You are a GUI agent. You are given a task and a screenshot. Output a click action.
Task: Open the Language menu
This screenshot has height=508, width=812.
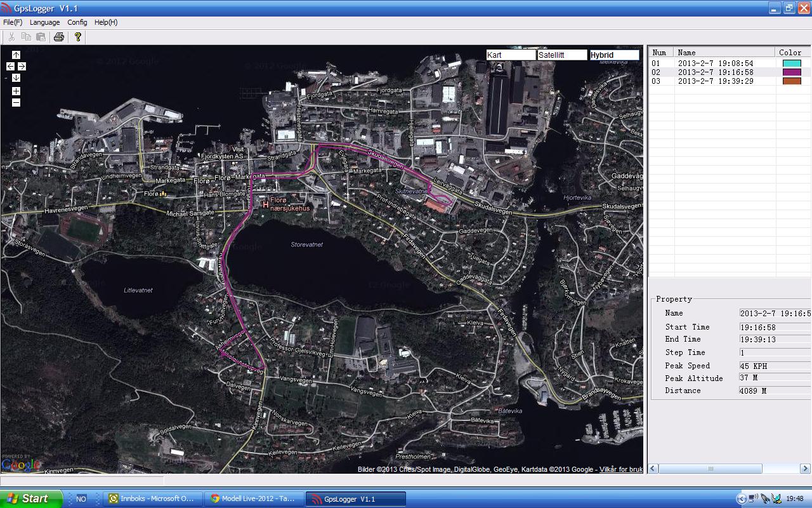coord(44,22)
